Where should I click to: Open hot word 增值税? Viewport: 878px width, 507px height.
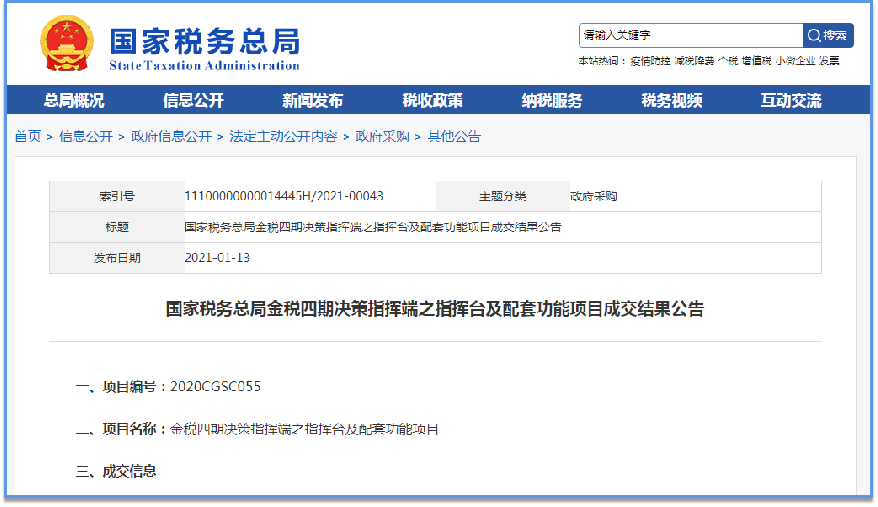756,61
